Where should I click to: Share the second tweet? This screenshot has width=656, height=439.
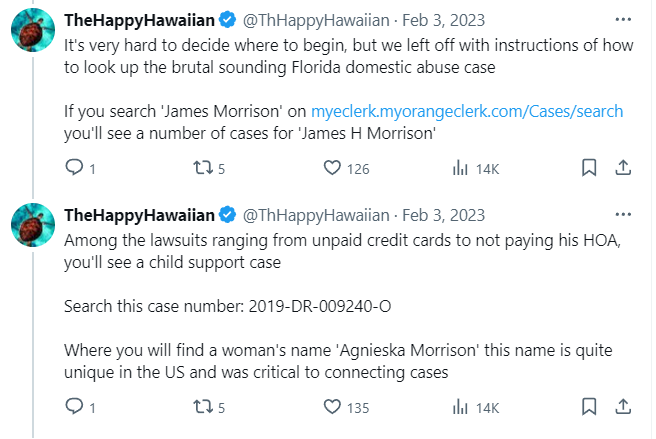point(621,406)
